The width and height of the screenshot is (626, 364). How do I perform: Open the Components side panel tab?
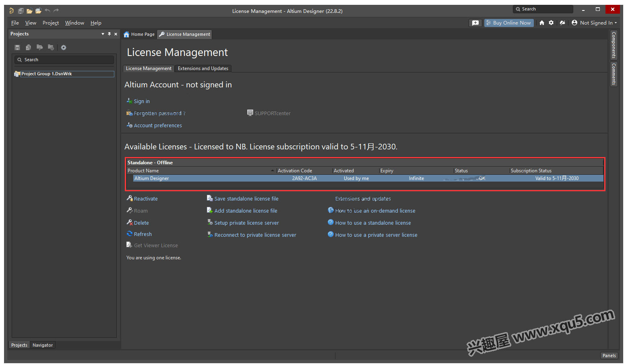pos(614,45)
